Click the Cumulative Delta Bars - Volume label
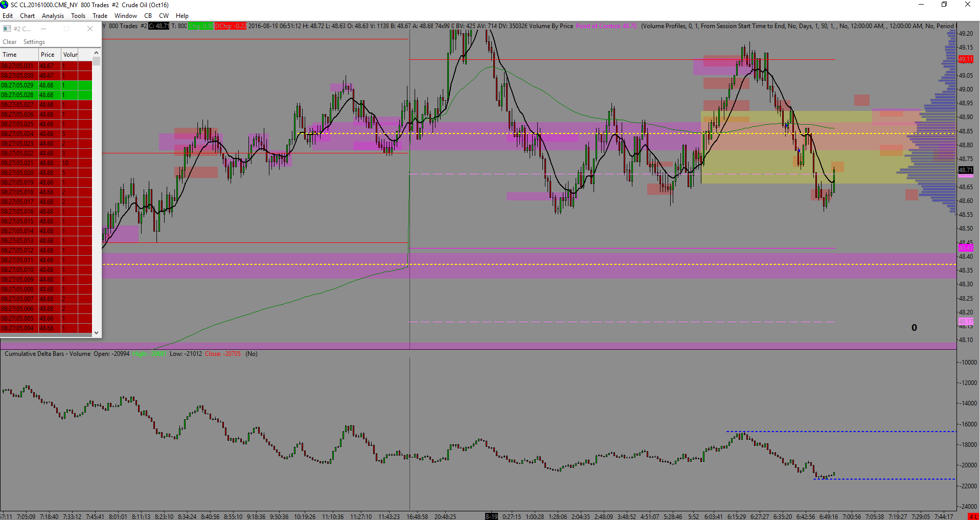980x520 pixels. click(x=48, y=354)
